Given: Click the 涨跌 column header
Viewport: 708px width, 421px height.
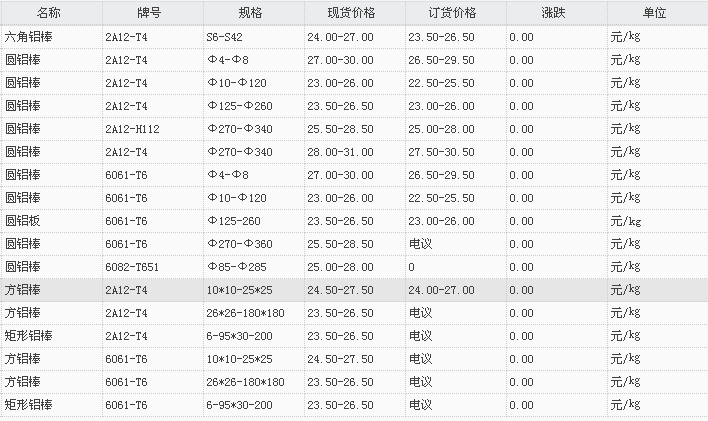Looking at the screenshot, I should [554, 13].
